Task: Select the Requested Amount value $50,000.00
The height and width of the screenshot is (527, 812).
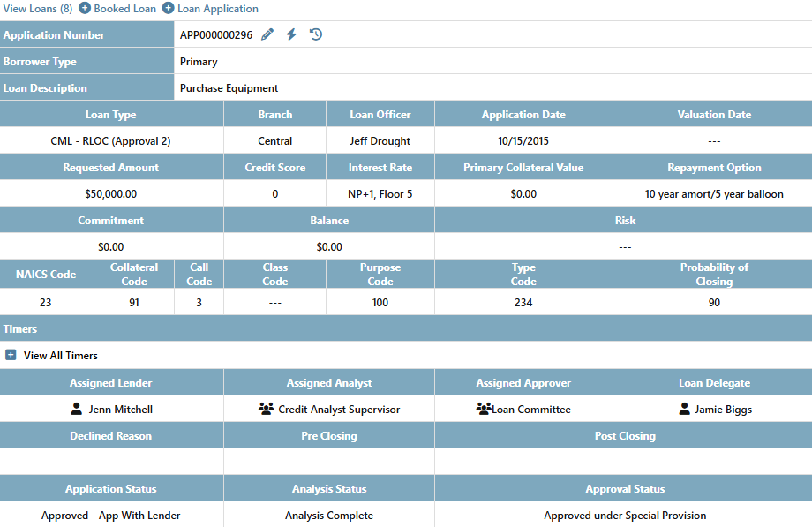Action: tap(110, 193)
